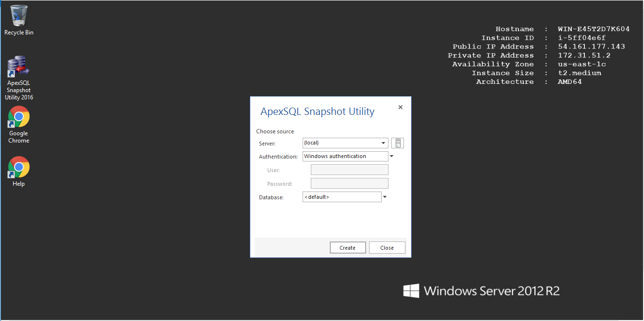Image resolution: width=644 pixels, height=321 pixels.
Task: Click the ApexSQL Snapshot Utility dialog title
Action: pos(317,112)
